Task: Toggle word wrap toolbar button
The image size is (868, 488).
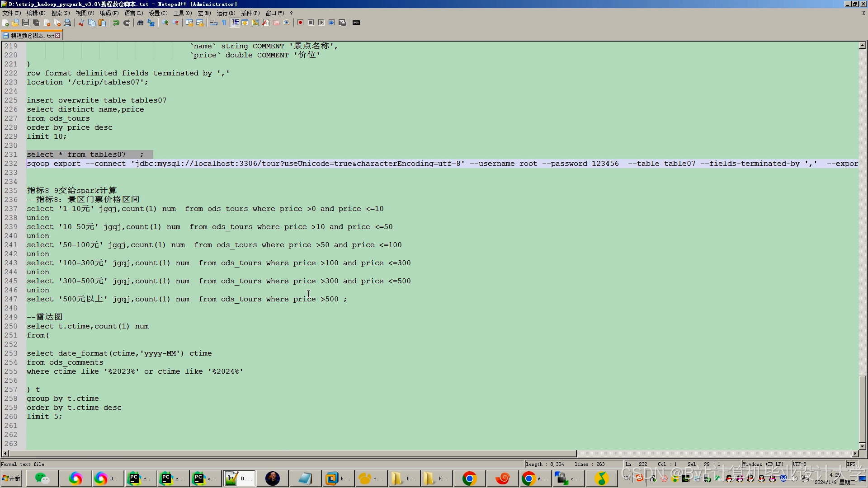Action: click(214, 23)
